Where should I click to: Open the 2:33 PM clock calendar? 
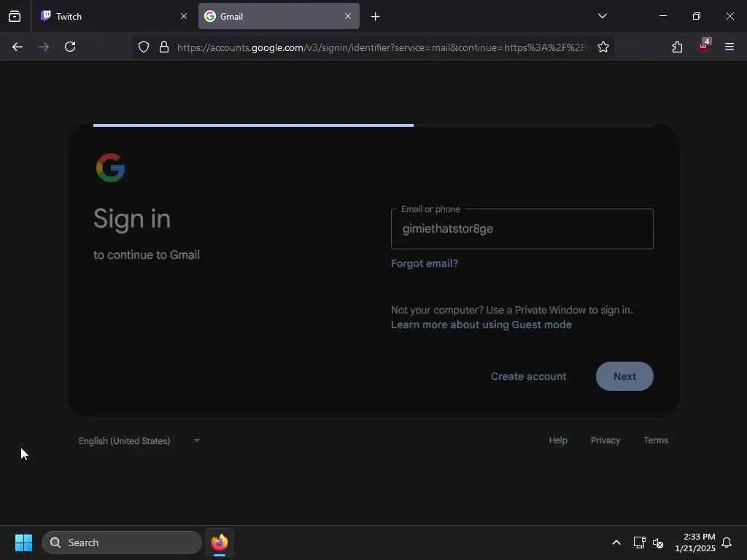click(695, 542)
